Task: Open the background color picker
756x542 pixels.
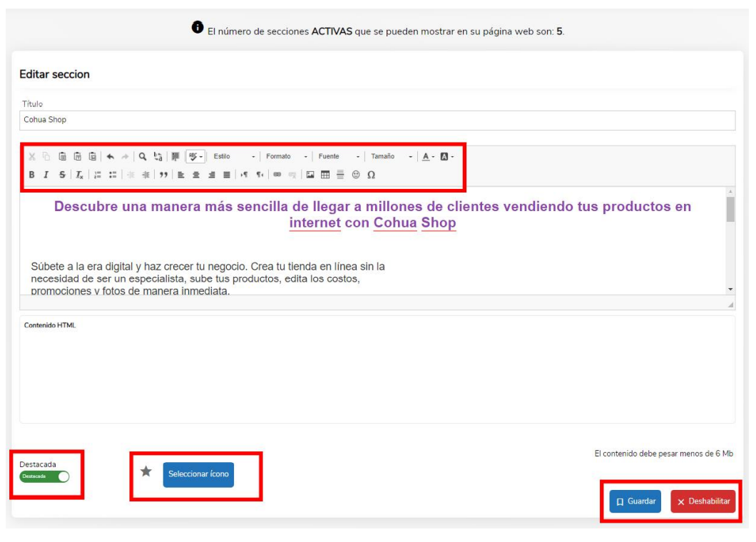Action: click(447, 156)
